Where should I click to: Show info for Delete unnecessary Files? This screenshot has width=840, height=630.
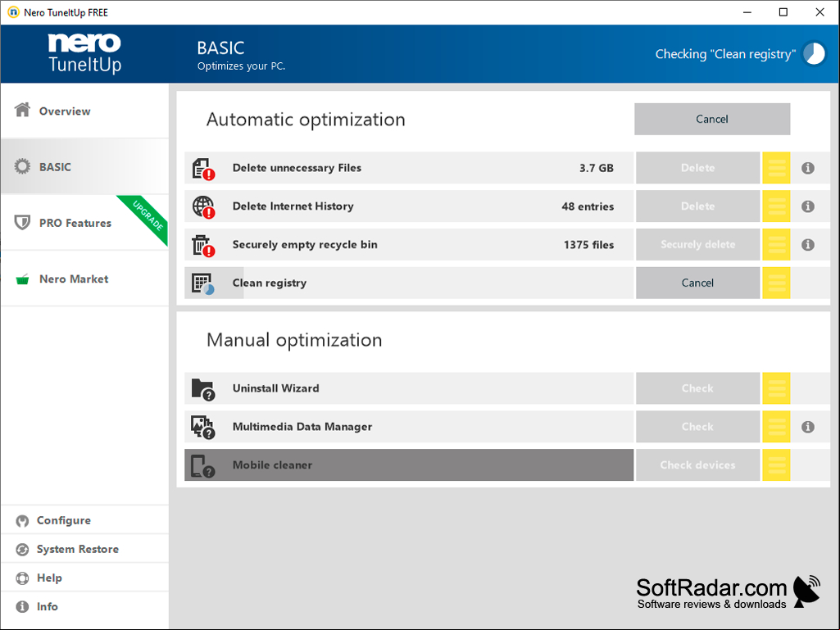[x=808, y=168]
